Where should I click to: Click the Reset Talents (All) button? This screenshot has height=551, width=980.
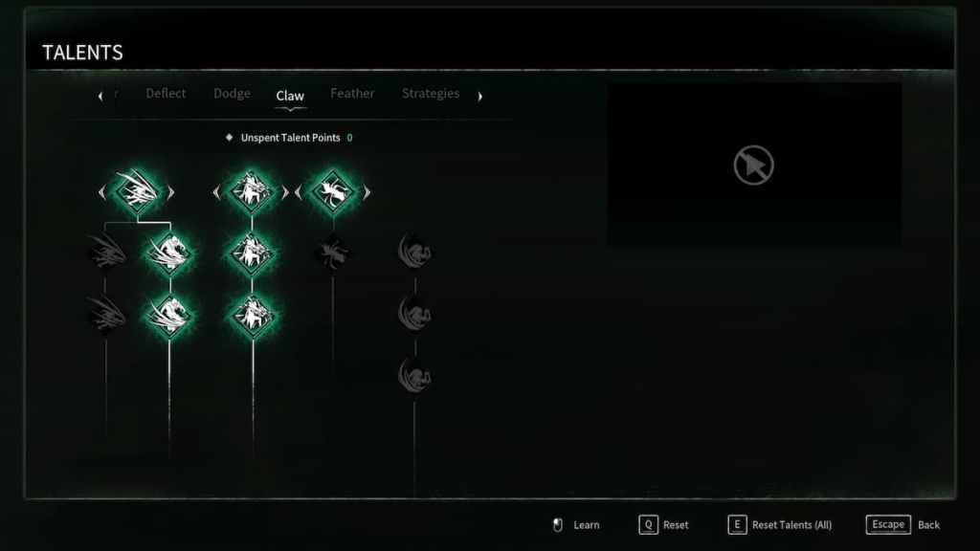click(780, 525)
